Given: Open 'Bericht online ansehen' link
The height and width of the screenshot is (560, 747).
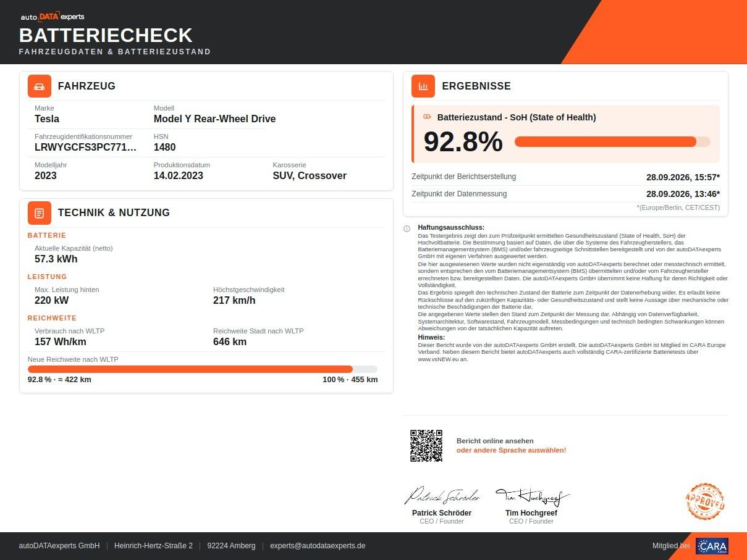Looking at the screenshot, I should (x=495, y=441).
